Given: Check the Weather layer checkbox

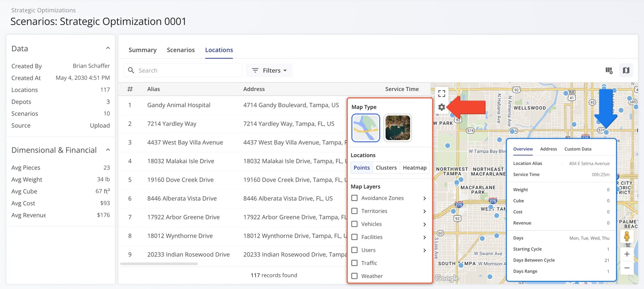Looking at the screenshot, I should (x=355, y=276).
